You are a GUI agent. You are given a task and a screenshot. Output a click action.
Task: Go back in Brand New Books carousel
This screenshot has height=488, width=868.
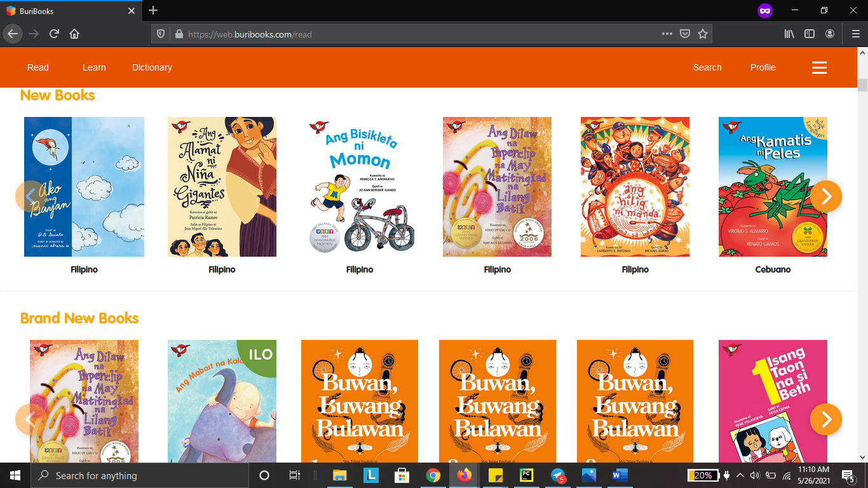tap(31, 419)
